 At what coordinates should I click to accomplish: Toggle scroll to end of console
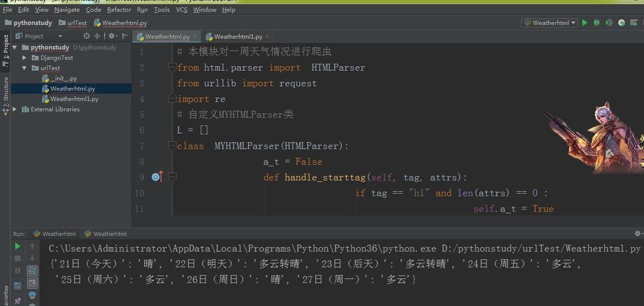pos(32,283)
